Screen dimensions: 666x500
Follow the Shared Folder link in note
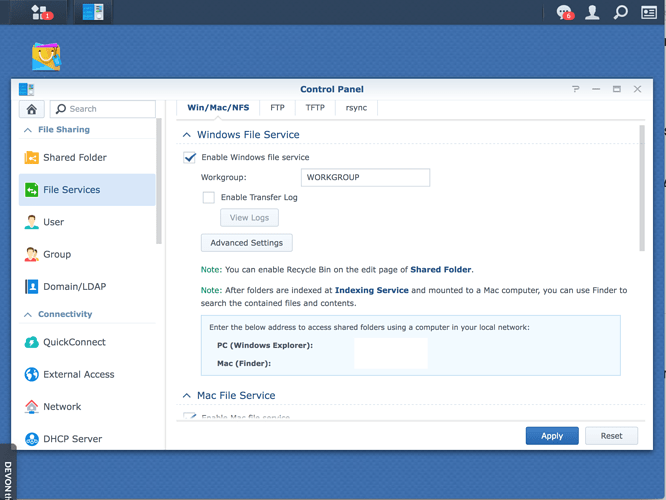pyautogui.click(x=440, y=270)
